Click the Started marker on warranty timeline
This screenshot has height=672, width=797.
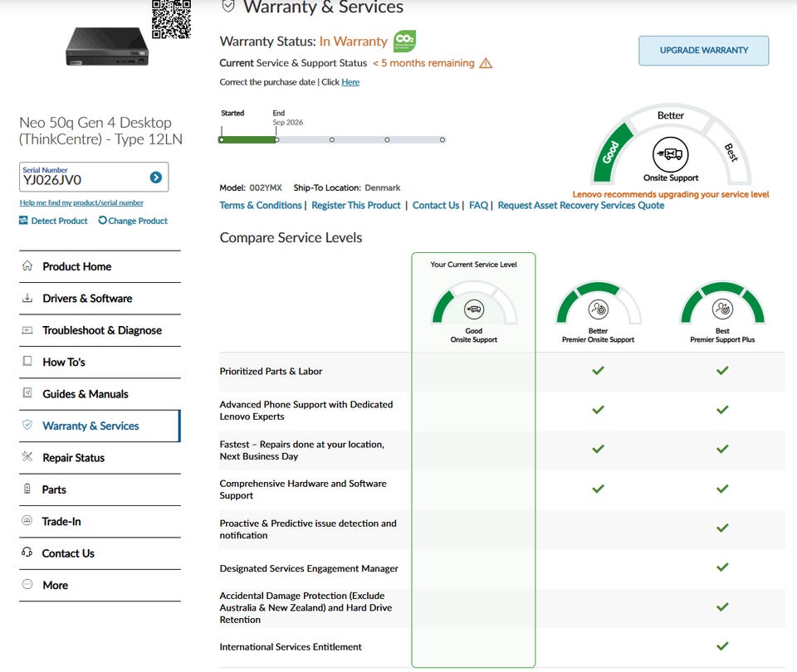pos(222,139)
